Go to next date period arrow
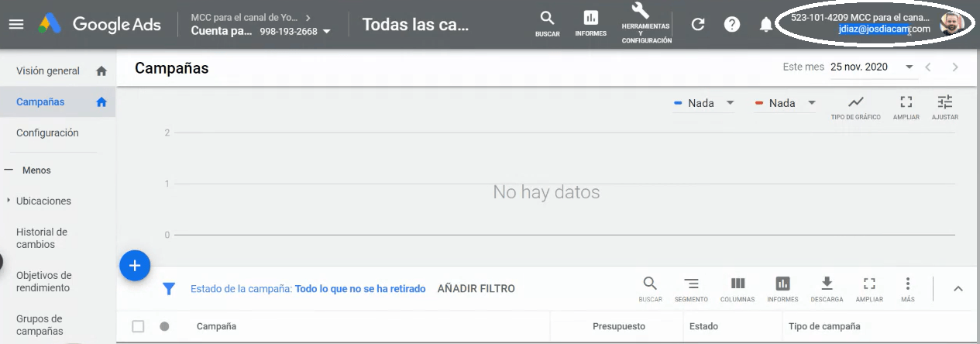This screenshot has height=344, width=980. [x=955, y=67]
